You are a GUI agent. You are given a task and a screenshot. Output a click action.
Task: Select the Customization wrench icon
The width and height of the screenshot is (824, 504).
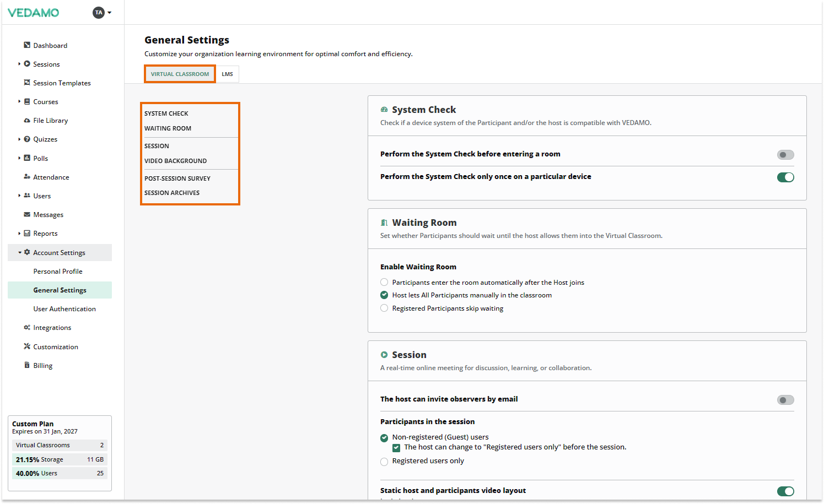[x=26, y=346]
